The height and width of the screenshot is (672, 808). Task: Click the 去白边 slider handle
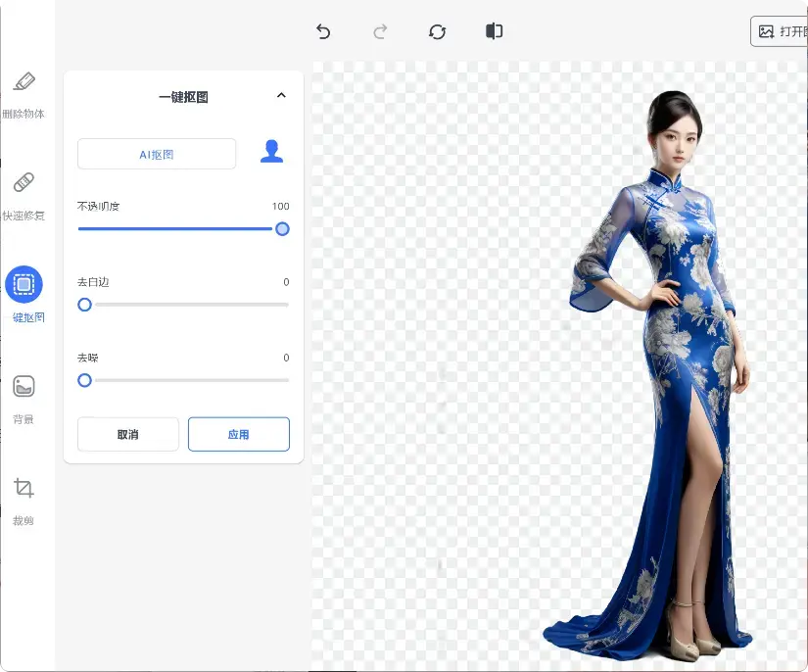coord(85,305)
